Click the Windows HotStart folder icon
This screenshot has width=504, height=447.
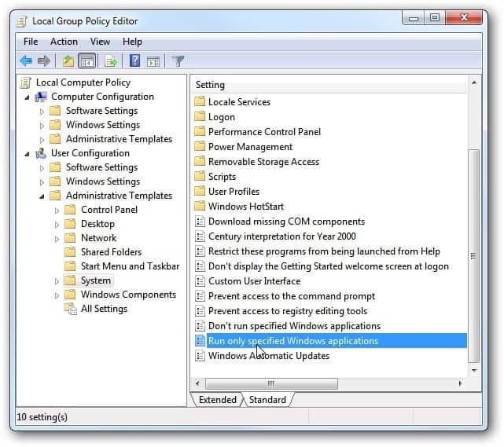click(x=200, y=206)
